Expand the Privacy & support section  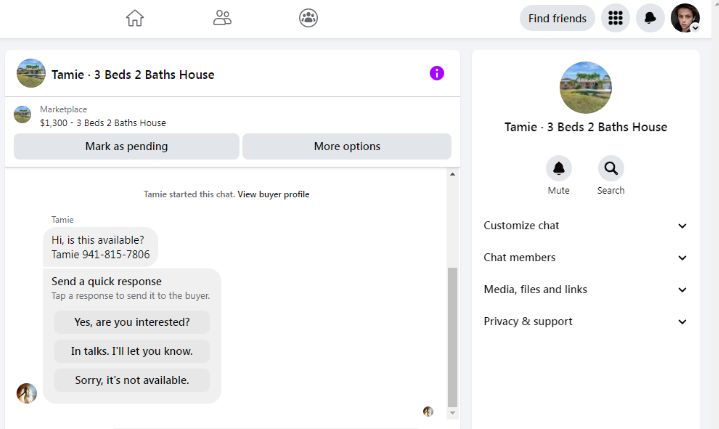586,321
